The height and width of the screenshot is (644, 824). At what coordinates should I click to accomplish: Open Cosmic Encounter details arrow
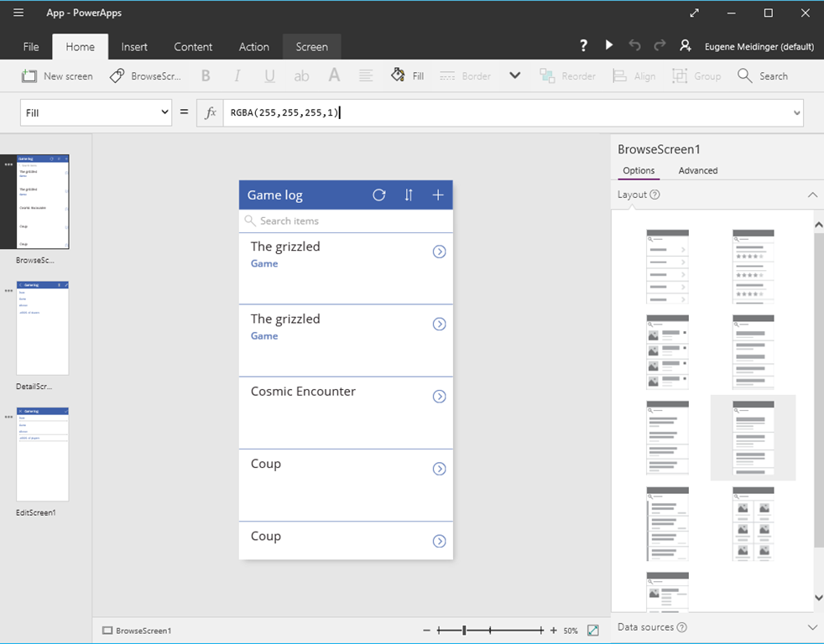[440, 396]
